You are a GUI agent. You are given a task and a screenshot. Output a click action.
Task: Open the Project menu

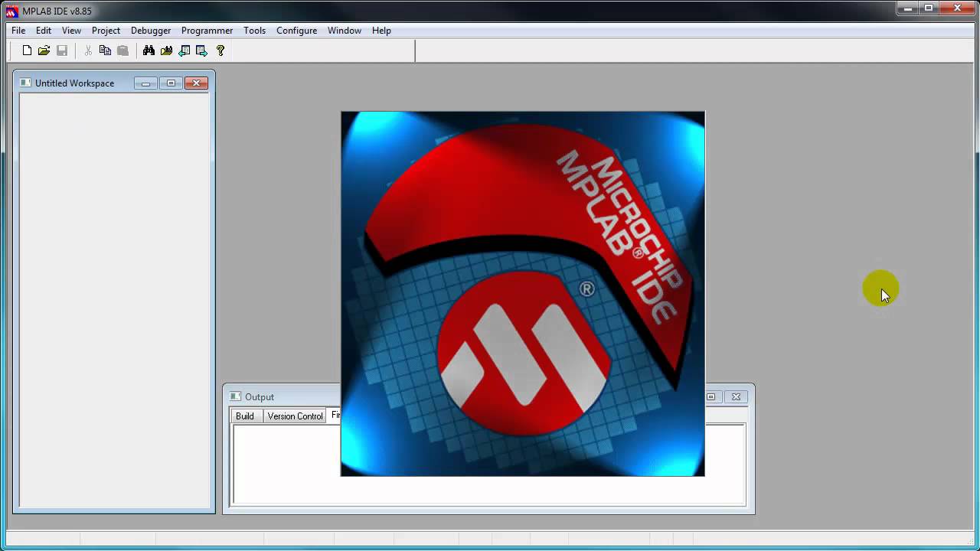pos(106,31)
